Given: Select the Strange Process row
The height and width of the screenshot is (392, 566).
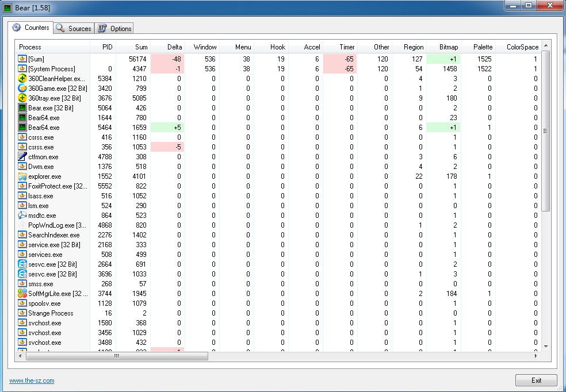Looking at the screenshot, I should coord(51,313).
